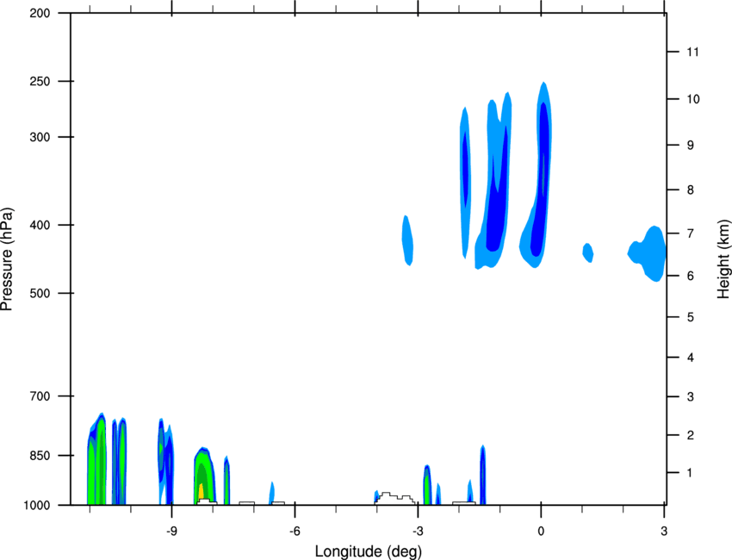The height and width of the screenshot is (560, 732).
Task: Click the small light blue blob near longitude 1
Action: (587, 252)
